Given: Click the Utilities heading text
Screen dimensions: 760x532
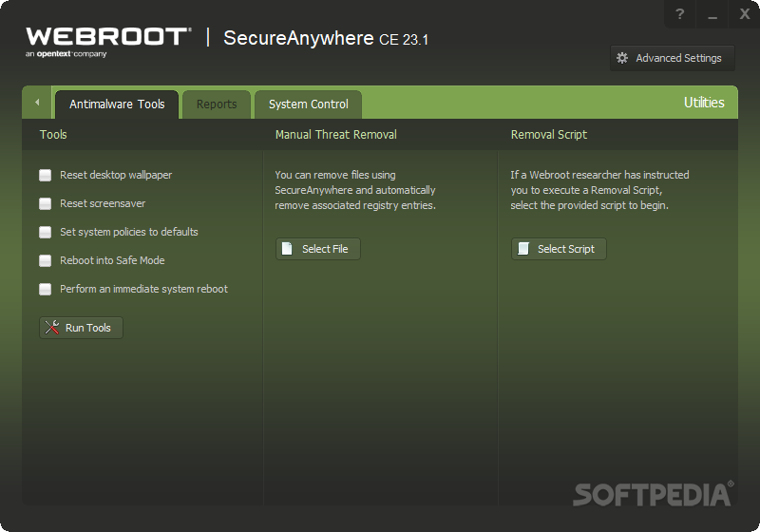Looking at the screenshot, I should point(704,103).
